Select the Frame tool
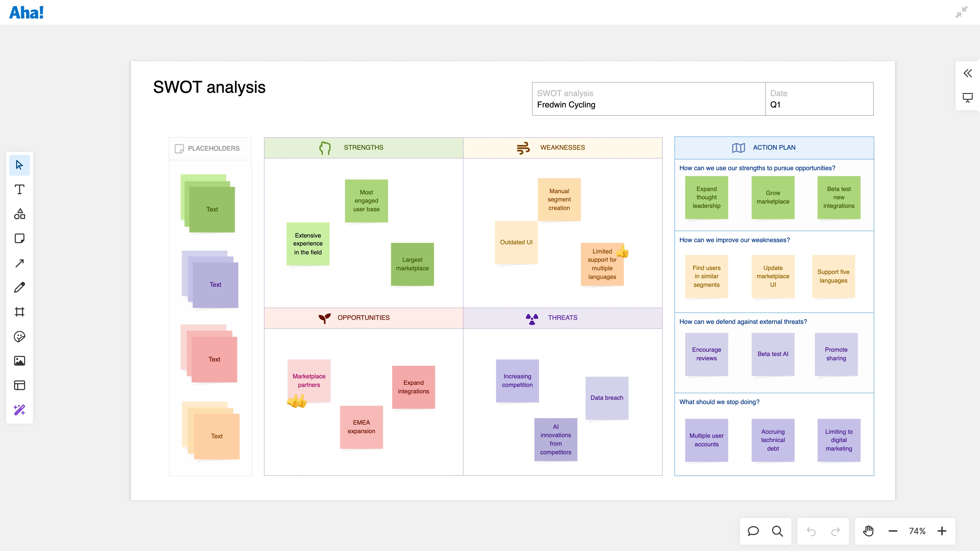The image size is (980, 551). (x=19, y=312)
